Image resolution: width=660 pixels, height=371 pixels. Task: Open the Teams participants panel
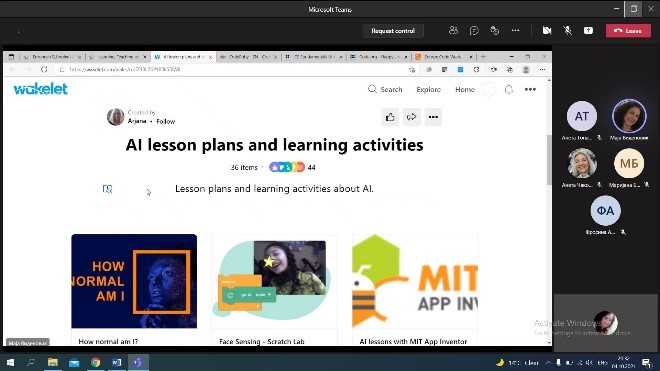click(x=453, y=30)
